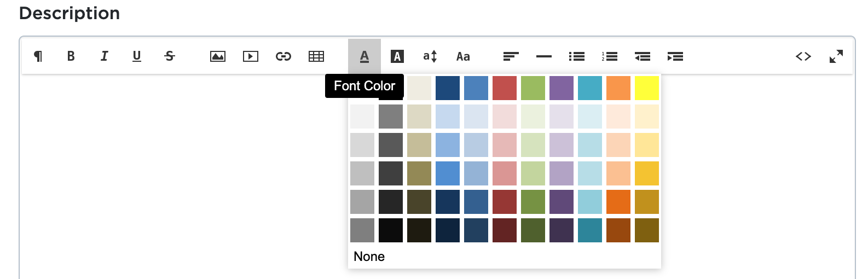Create a bulleted list

pos(577,56)
